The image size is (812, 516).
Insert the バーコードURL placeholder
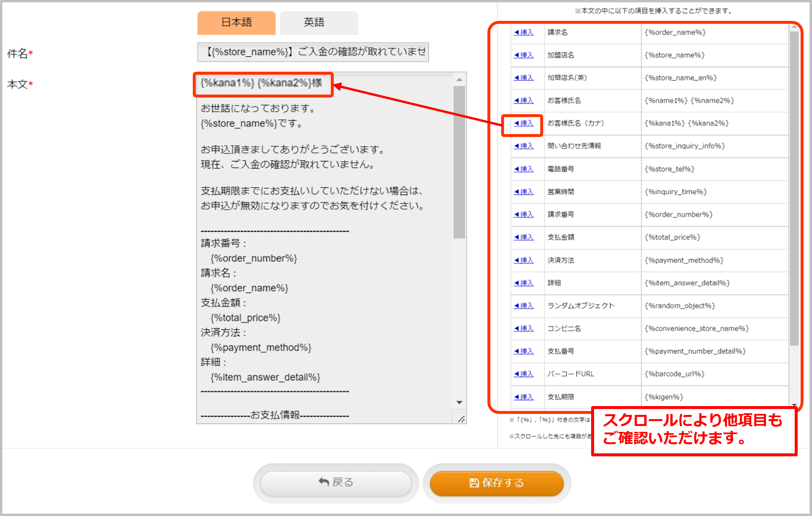click(x=524, y=374)
